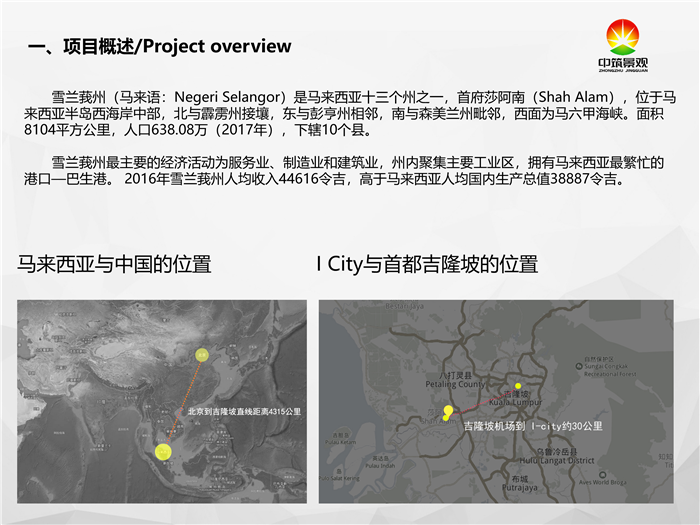Select the yellow Kuala Lumpur dot
Screen dimensions: 700x525
click(x=518, y=385)
